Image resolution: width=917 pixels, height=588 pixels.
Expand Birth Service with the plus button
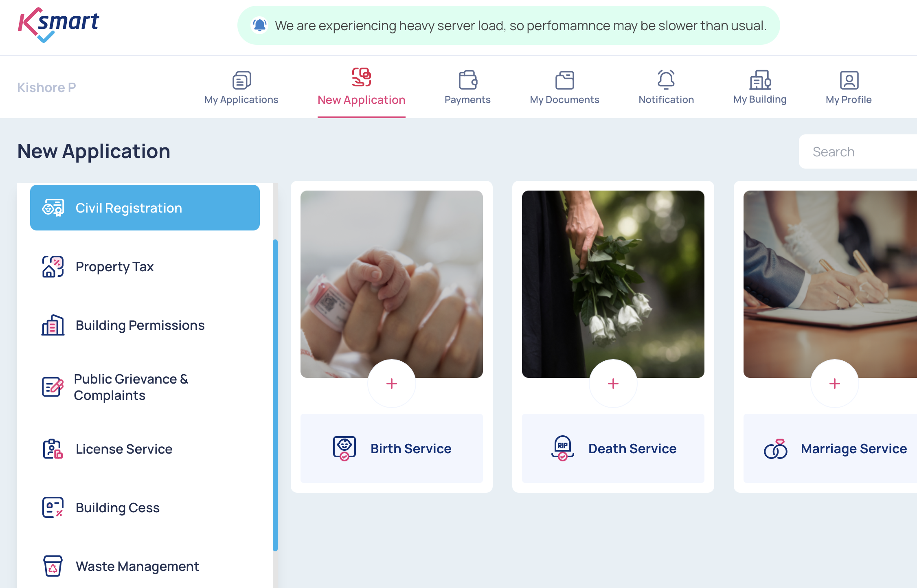392,384
